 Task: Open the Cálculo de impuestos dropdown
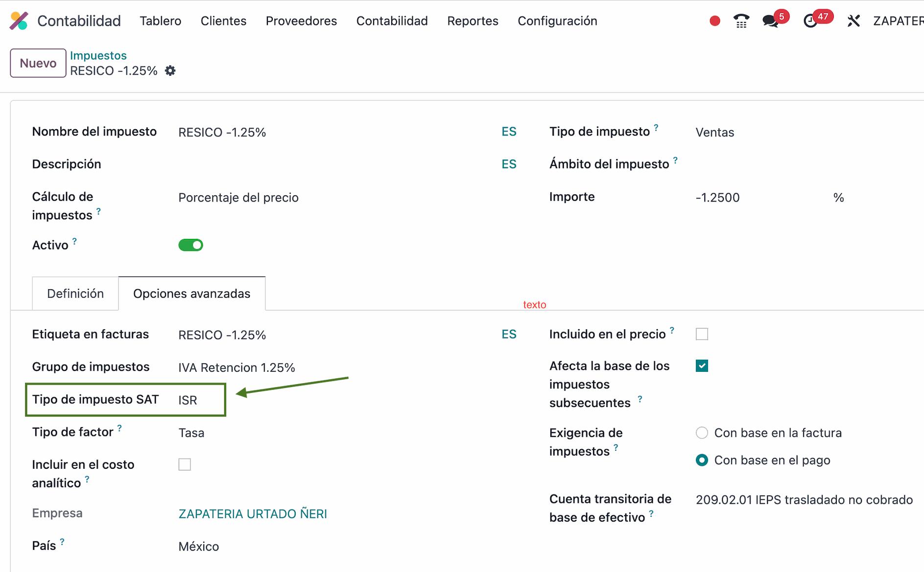click(x=238, y=198)
